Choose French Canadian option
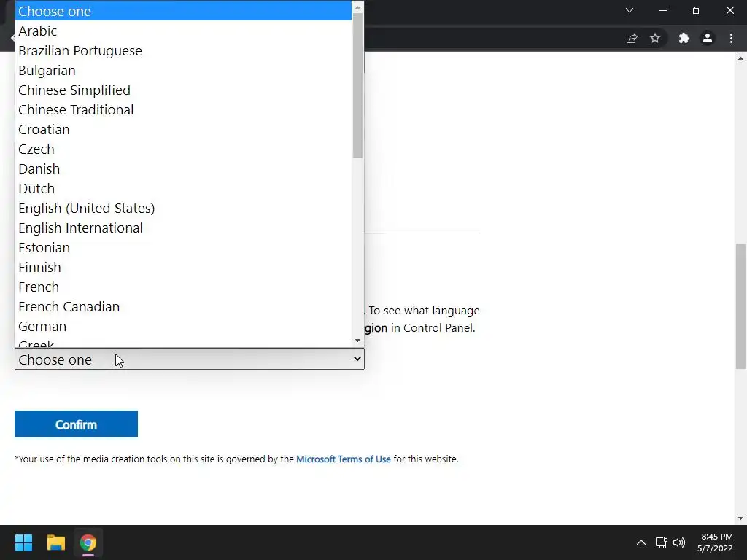The height and width of the screenshot is (560, 747). tap(183, 307)
